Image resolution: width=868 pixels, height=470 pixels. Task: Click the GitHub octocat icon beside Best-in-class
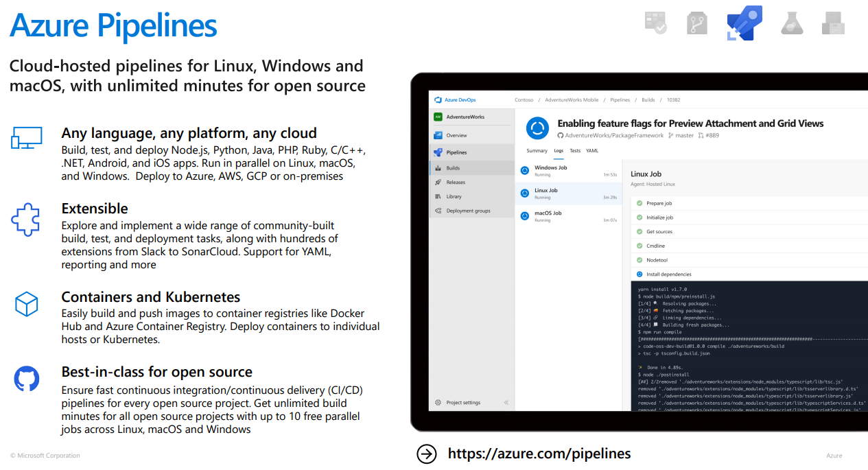coord(26,378)
